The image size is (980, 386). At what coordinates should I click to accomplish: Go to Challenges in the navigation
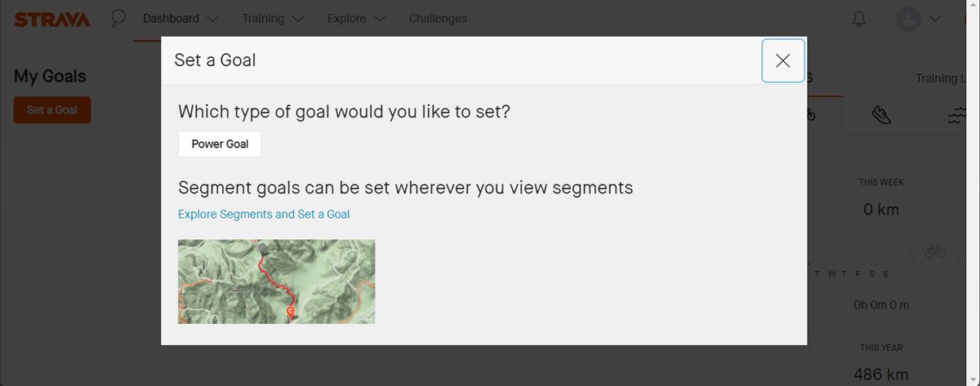pos(438,18)
